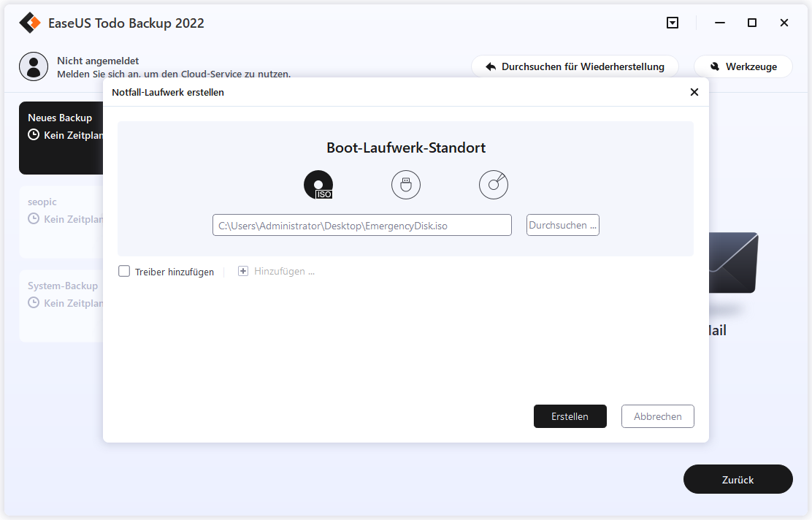Click the plus icon beside Hinzufügen
Viewport: 812px width, 520px height.
pos(243,272)
